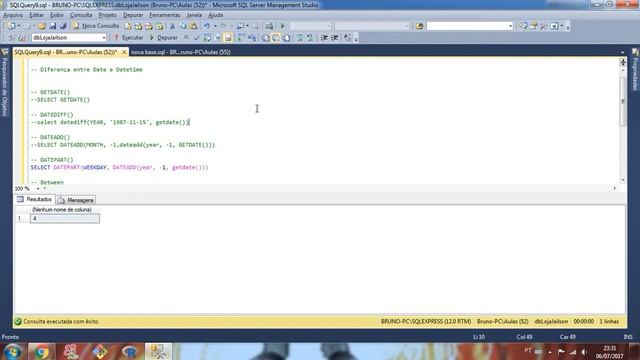Open the SQL editor toolbar overflow arrow
Viewport: 640px width, 360px height.
pyautogui.click(x=356, y=38)
